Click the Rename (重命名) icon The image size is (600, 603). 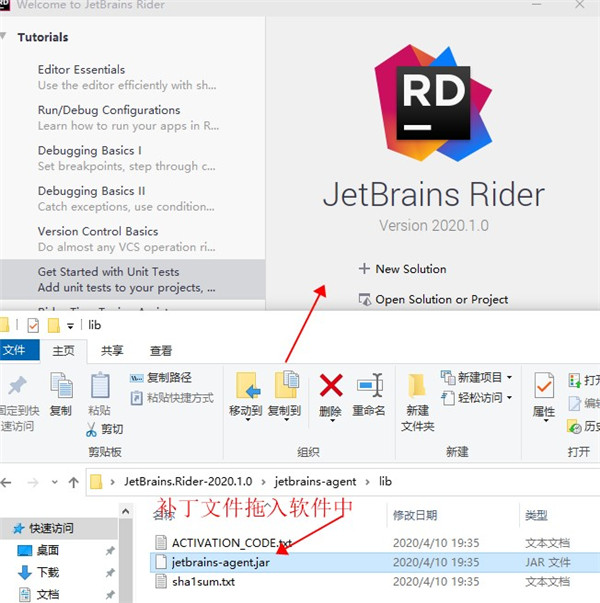pos(370,385)
